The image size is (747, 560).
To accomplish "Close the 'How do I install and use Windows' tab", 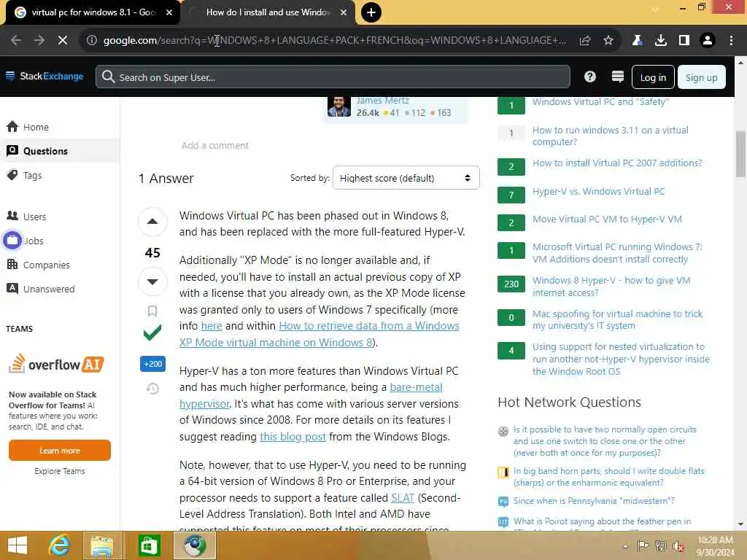I will click(x=344, y=12).
